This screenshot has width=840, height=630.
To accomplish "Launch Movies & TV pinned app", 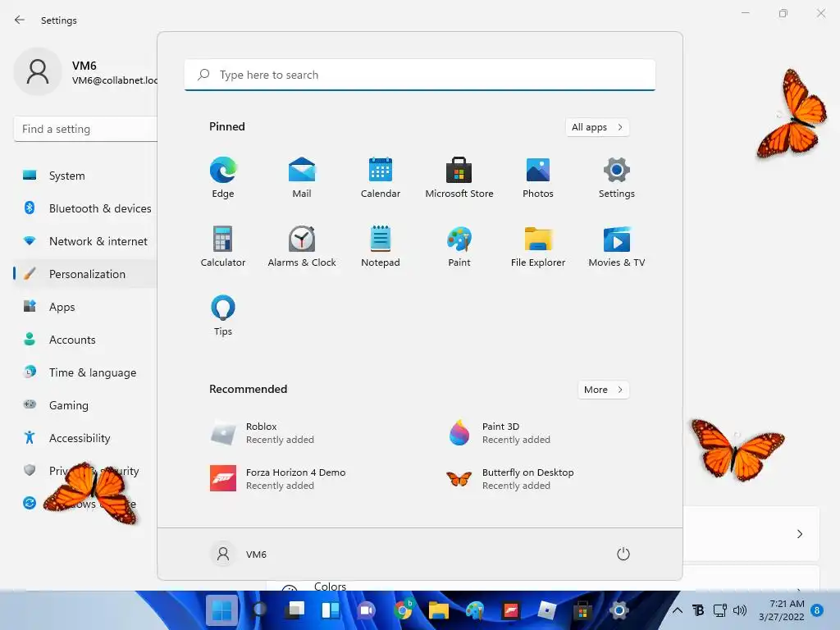I will pos(617,246).
